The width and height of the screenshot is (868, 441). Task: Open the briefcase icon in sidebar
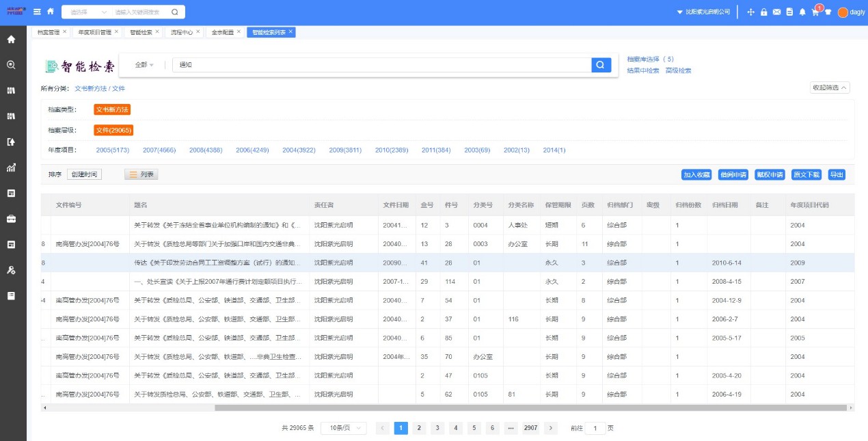[x=11, y=219]
